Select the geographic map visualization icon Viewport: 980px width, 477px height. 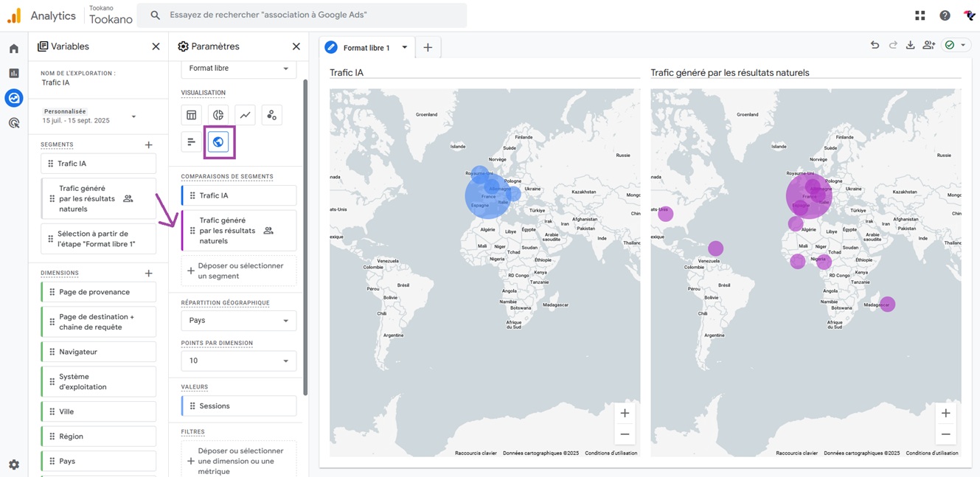point(218,142)
